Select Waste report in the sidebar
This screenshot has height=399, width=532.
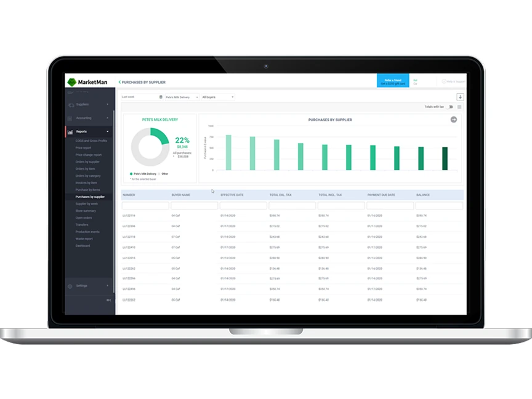click(84, 238)
